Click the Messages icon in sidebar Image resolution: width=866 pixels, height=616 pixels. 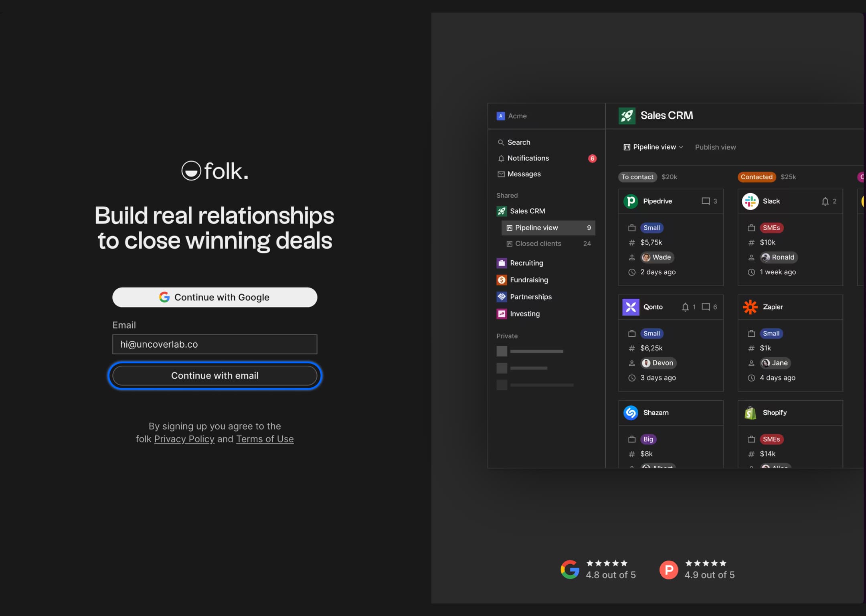(x=501, y=173)
